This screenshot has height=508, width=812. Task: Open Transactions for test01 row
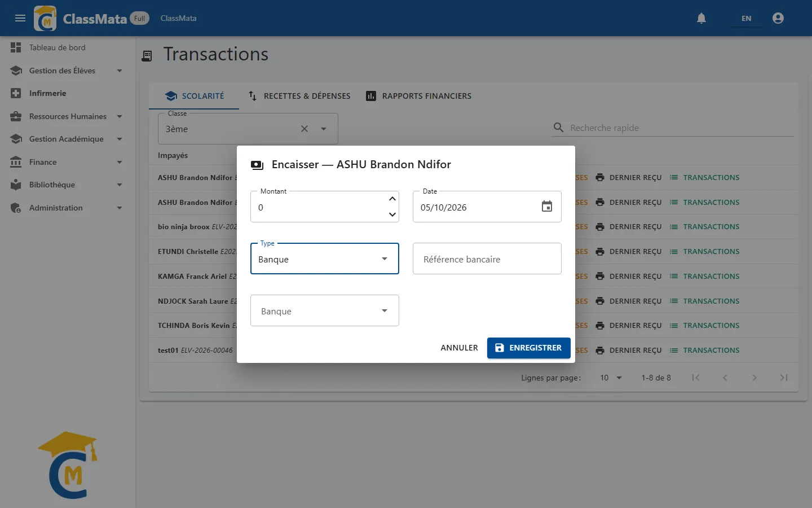[705, 351]
